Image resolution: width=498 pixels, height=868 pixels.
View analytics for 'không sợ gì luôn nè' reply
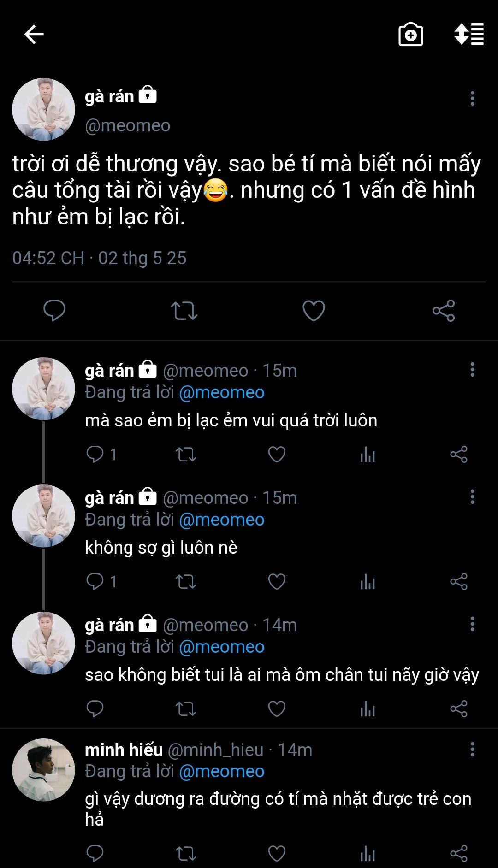coord(368,582)
